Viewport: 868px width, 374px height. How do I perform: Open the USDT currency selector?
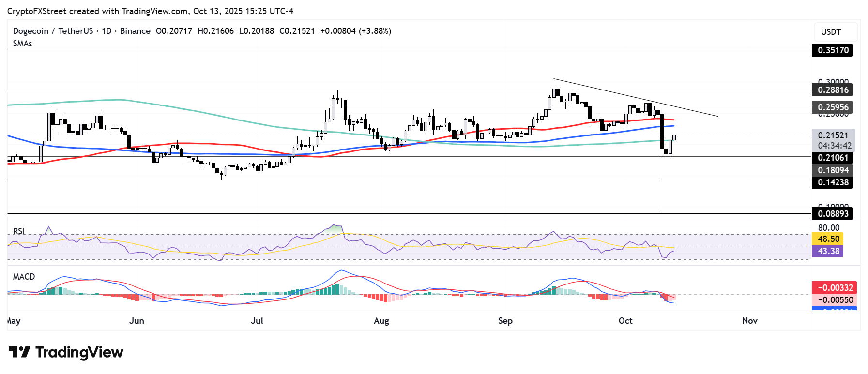[831, 32]
